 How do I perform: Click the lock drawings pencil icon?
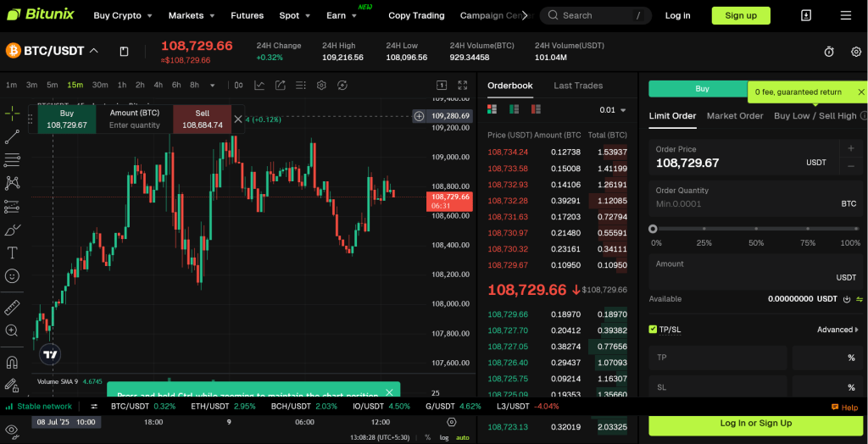[x=11, y=384]
